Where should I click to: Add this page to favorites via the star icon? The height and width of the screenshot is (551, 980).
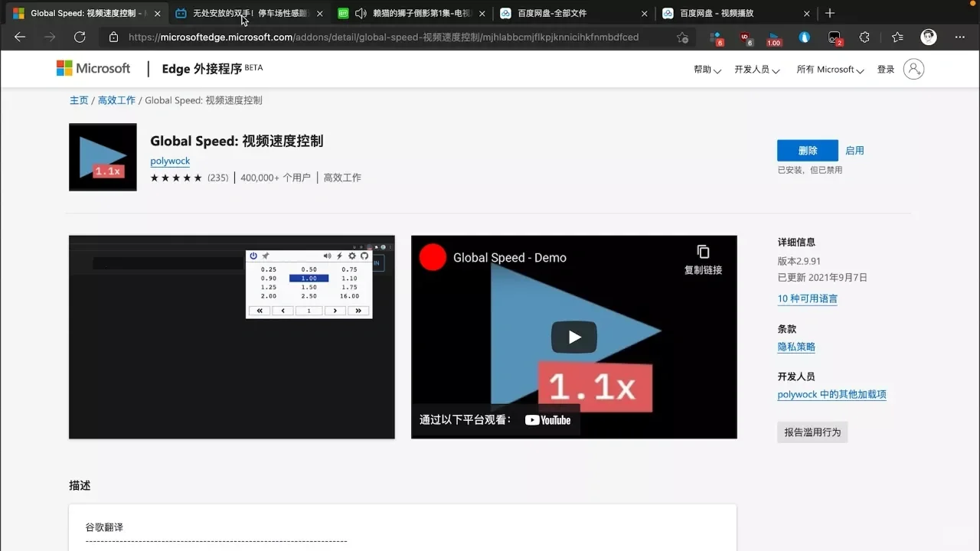pyautogui.click(x=682, y=37)
